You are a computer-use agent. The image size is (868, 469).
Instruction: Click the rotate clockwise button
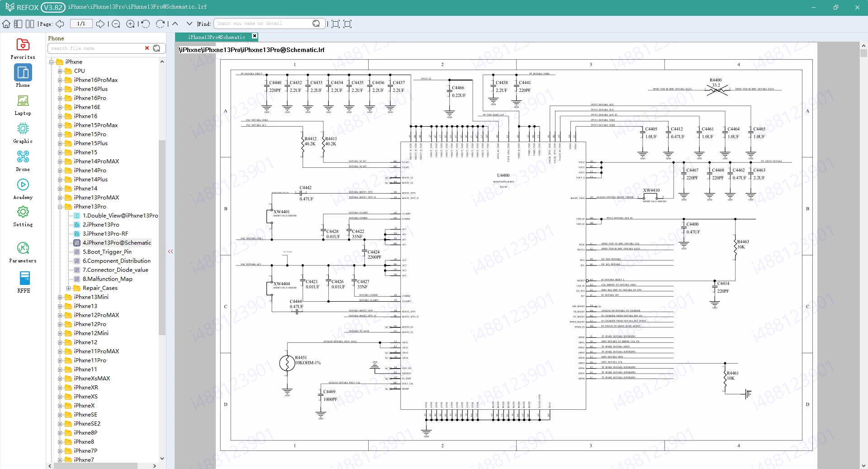(160, 24)
